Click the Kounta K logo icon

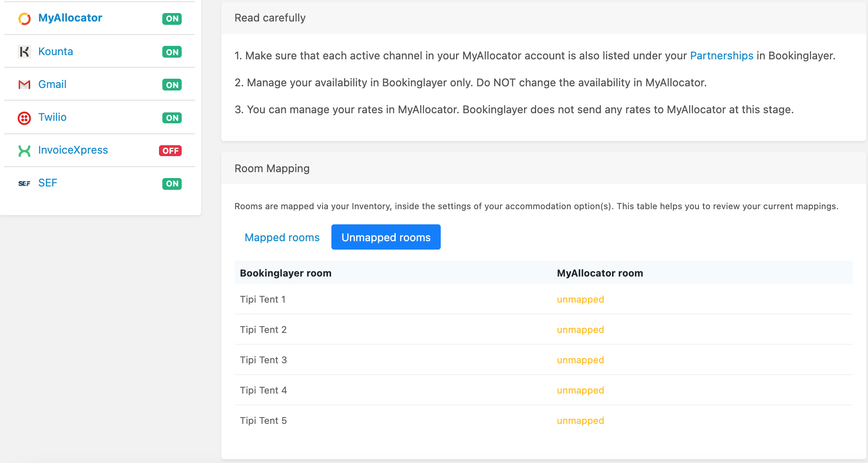coord(24,52)
